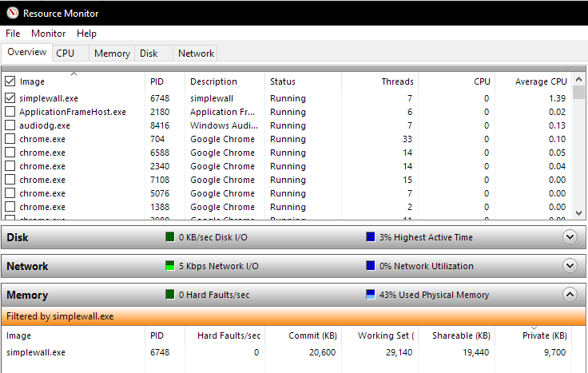
Task: Check the ApplicationFrameHost.exe checkbox
Action: (10, 112)
